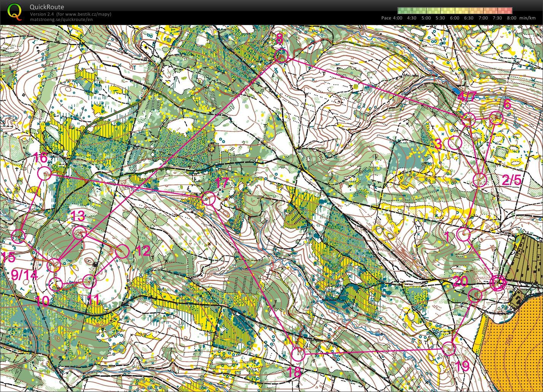Click the '7:00' pace legend label

[483, 18]
